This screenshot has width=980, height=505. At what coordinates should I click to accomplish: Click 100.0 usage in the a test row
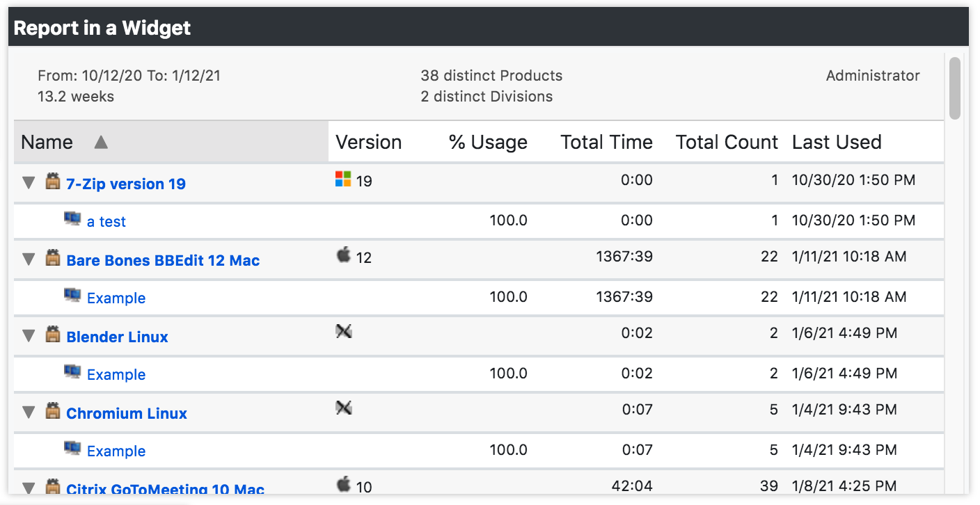coord(508,221)
